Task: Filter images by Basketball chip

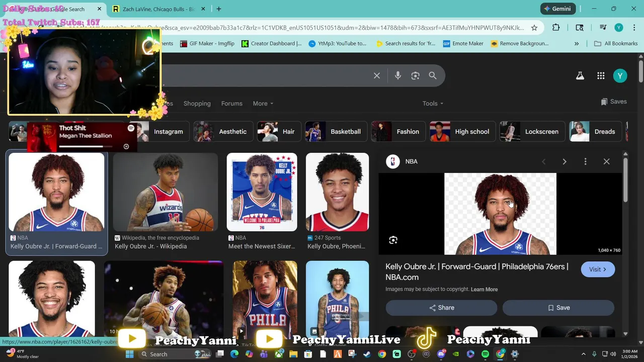Action: coord(336,132)
